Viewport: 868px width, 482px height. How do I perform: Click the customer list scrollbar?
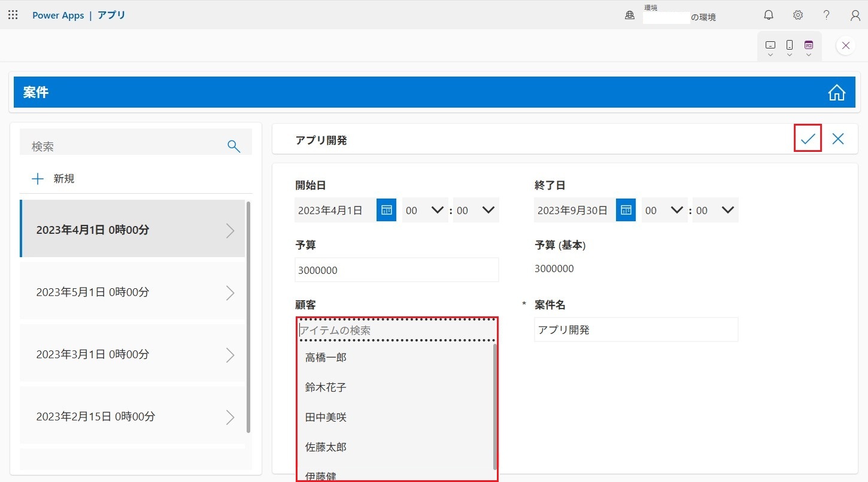click(x=494, y=407)
